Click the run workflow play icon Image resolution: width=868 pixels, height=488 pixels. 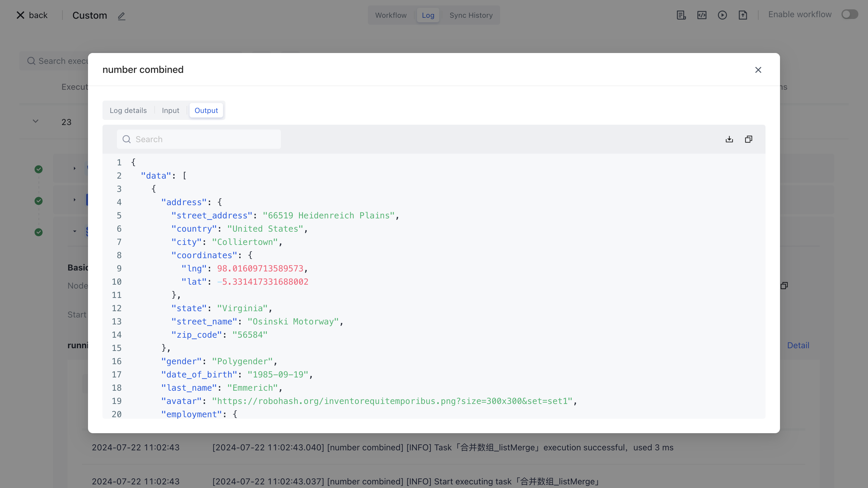pyautogui.click(x=722, y=15)
